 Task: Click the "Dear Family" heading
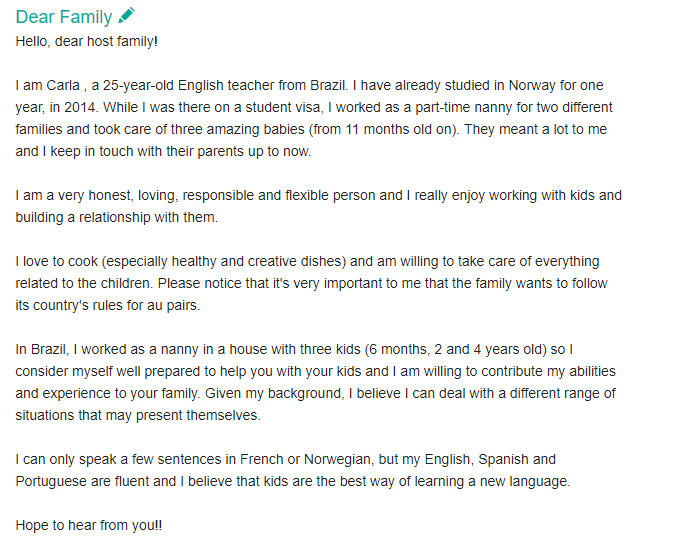[64, 17]
